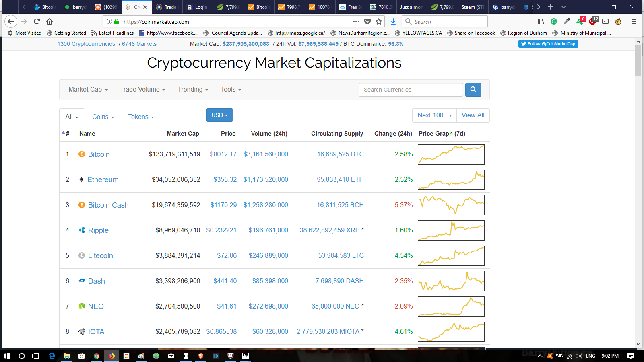Open the 6748 Markets link

(x=139, y=44)
